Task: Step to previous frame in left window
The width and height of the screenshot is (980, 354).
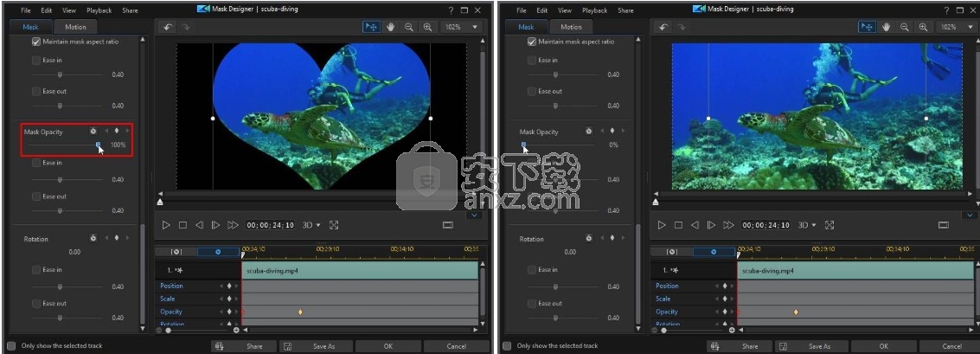Action: coord(200,225)
